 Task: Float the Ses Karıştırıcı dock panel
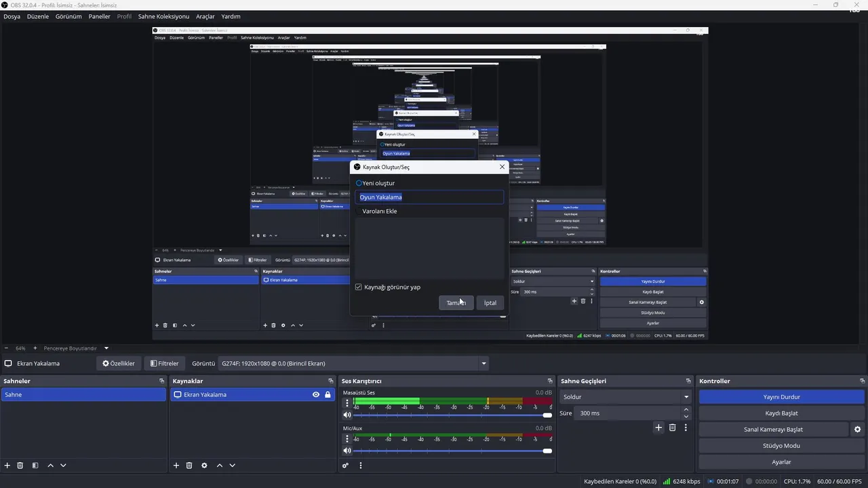[x=550, y=381]
